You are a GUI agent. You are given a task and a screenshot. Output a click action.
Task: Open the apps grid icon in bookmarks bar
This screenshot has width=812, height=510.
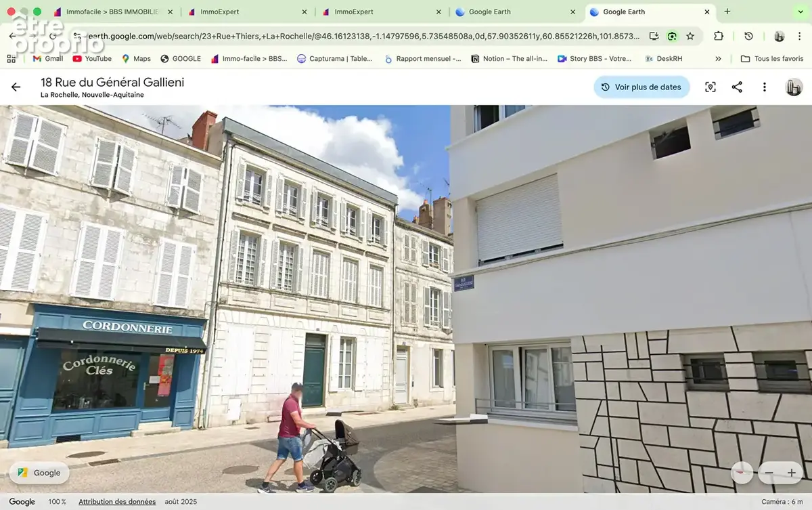click(12, 59)
